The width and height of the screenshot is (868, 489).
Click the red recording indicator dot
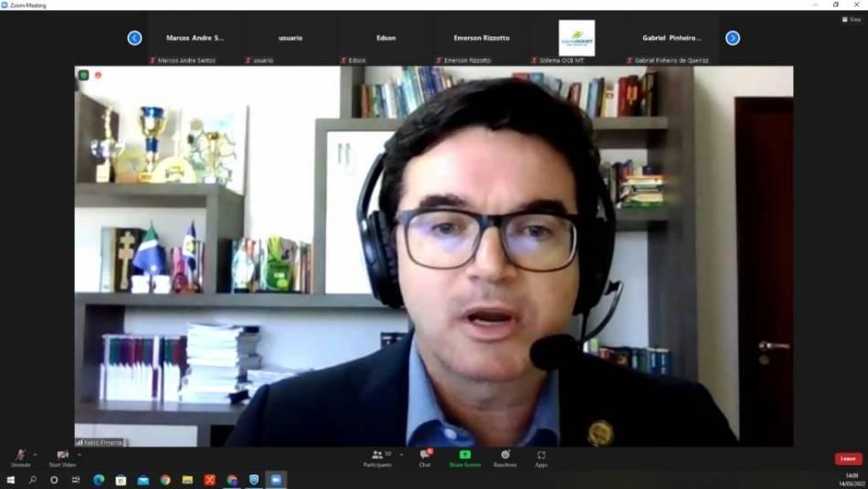click(98, 75)
